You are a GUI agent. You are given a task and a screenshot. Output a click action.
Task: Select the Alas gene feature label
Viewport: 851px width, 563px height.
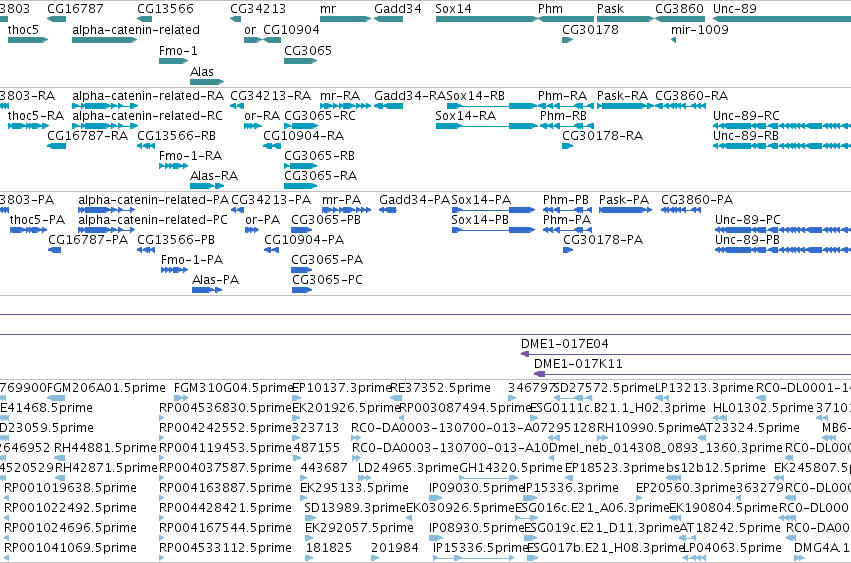(201, 72)
